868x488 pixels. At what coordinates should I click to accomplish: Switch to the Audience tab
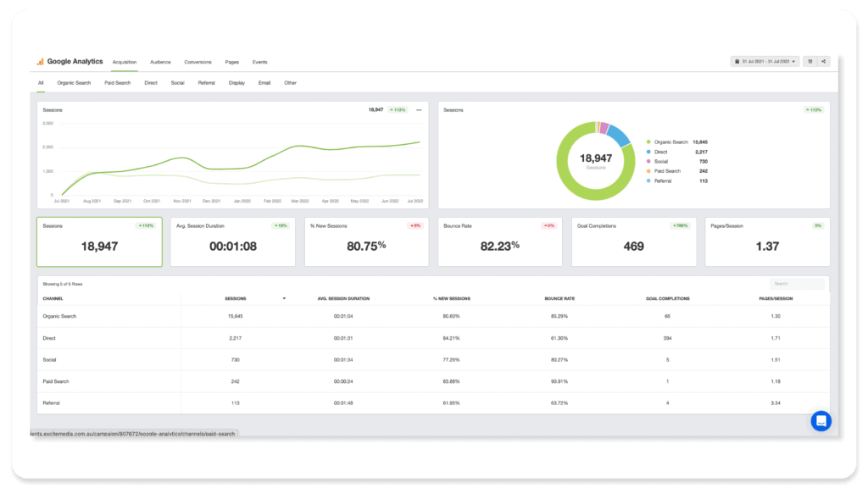160,62
